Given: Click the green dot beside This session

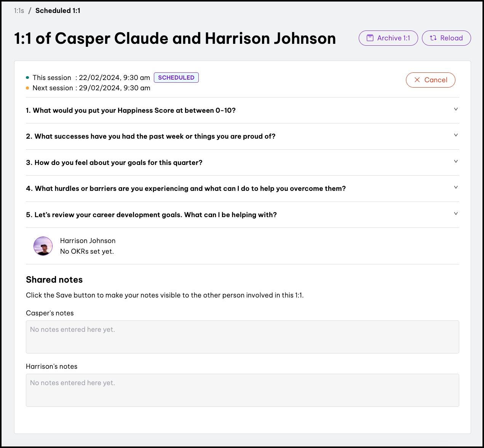Looking at the screenshot, I should [x=27, y=78].
